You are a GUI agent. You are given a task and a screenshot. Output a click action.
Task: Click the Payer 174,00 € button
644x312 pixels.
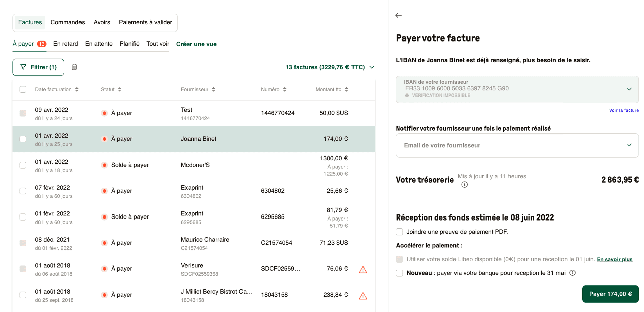click(x=610, y=294)
